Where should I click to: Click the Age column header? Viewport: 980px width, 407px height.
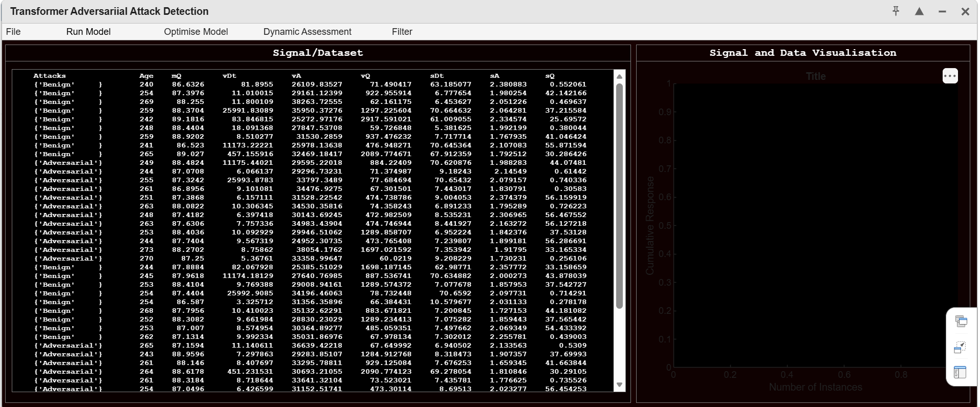click(146, 76)
